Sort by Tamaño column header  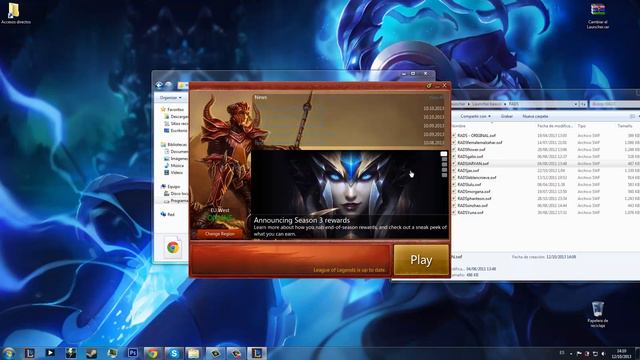(624, 126)
